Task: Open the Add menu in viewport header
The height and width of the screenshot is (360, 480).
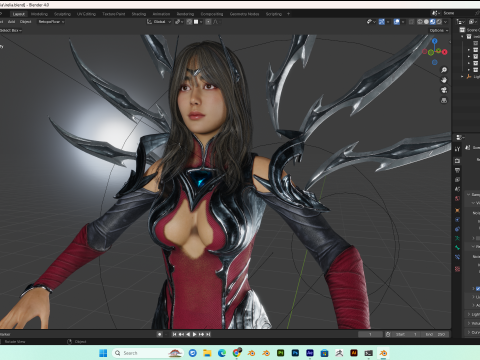Action: coord(12,22)
